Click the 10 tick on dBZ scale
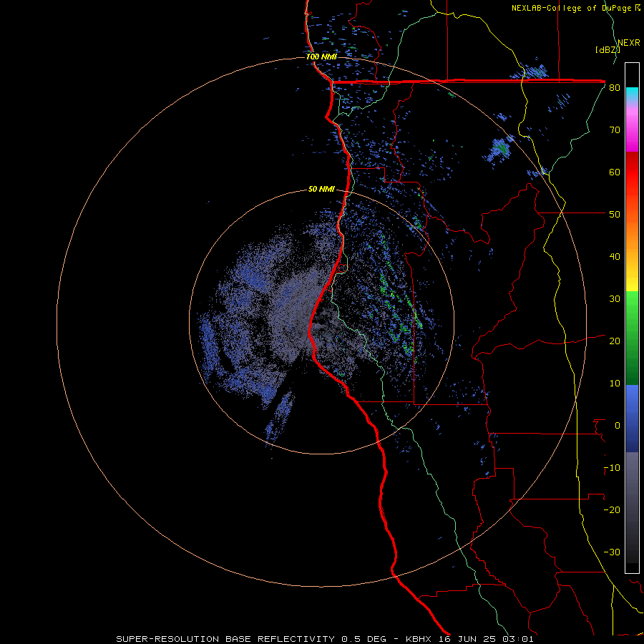Screen dimensions: 644x644 (x=615, y=384)
